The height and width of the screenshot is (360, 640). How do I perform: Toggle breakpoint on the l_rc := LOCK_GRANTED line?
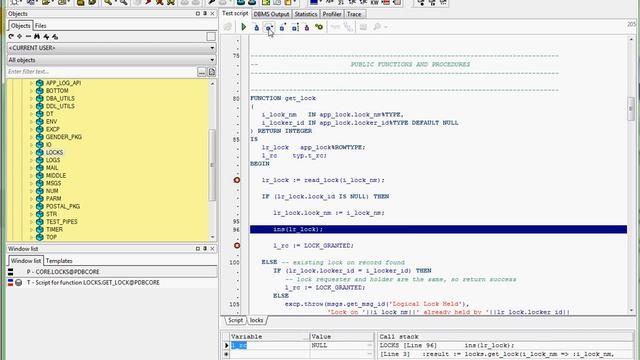pos(237,246)
